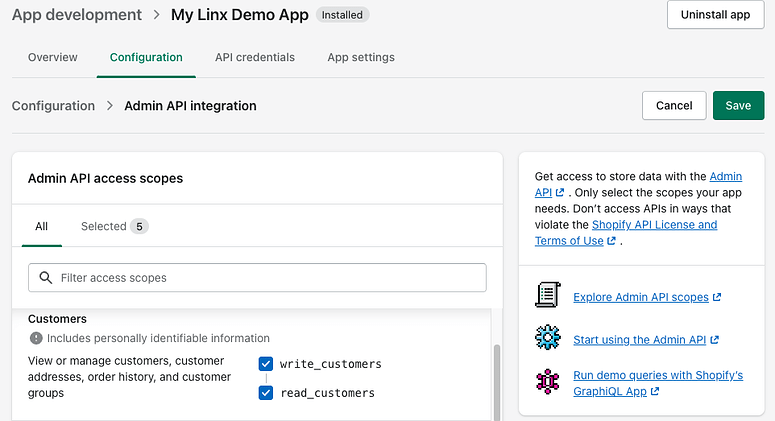Screen dimensions: 775x421
Task: Click the external link icon after Admin API link
Action: 560,192
